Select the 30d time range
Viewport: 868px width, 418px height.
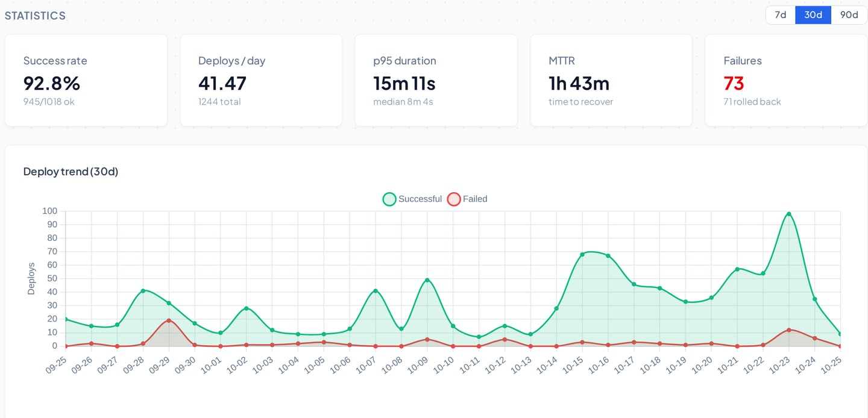(813, 15)
